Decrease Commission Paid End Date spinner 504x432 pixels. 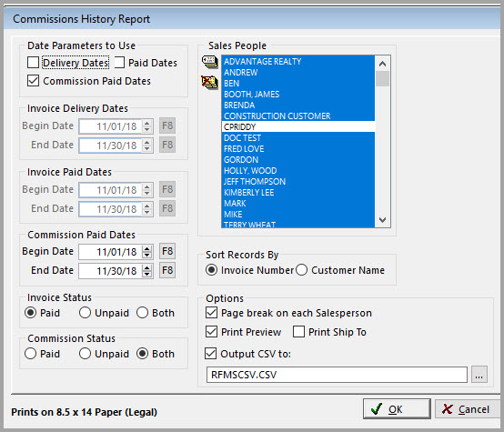pyautogui.click(x=147, y=274)
